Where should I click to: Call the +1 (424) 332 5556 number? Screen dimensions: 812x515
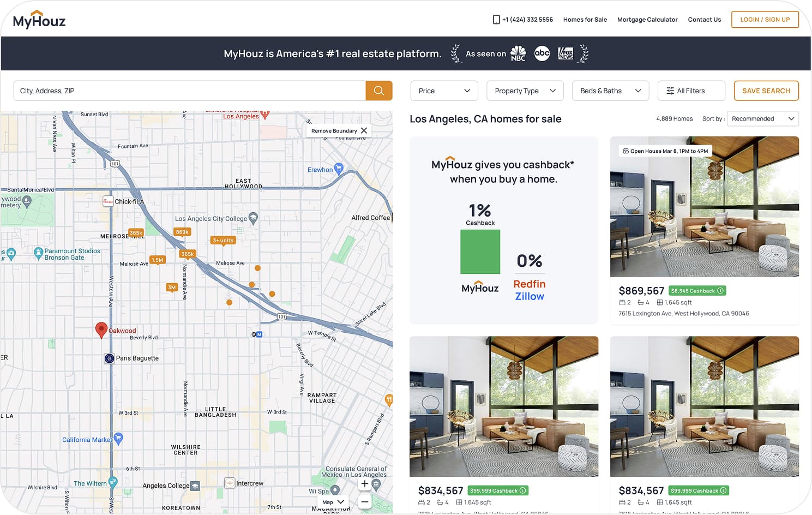[x=527, y=20]
